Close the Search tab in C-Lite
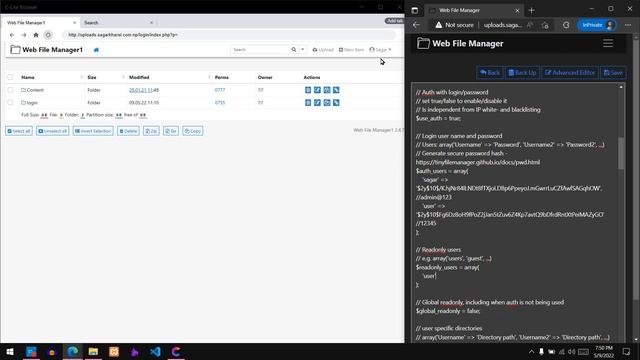The height and width of the screenshot is (360, 640). point(151,23)
